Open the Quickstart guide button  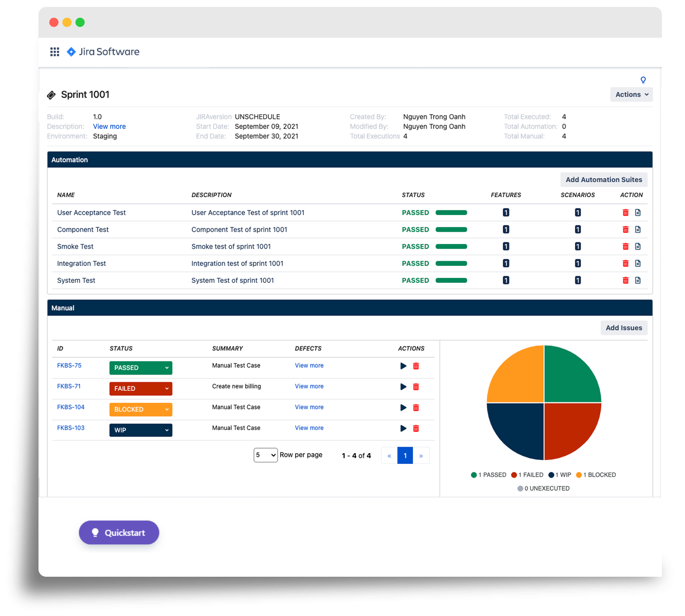pyautogui.click(x=119, y=533)
